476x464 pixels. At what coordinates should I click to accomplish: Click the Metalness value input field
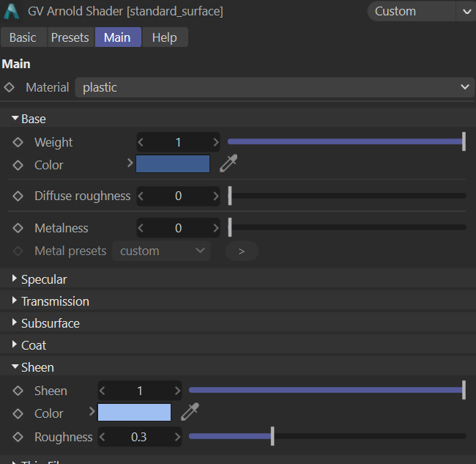click(178, 228)
